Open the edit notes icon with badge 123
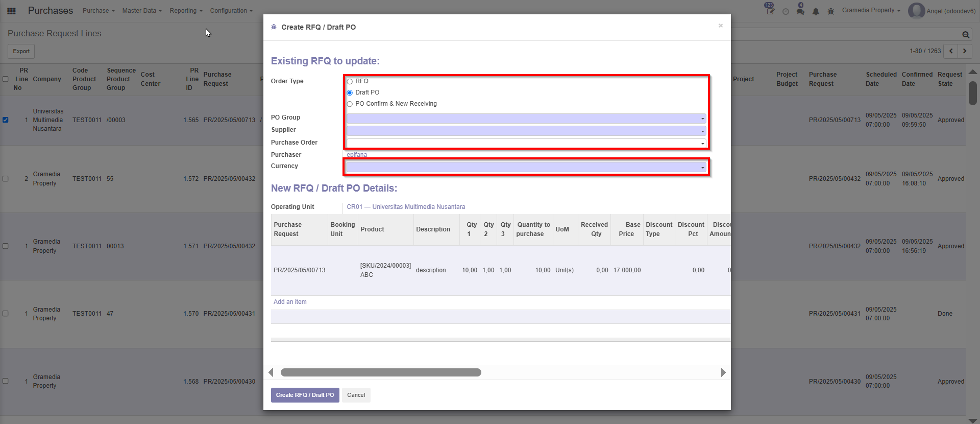This screenshot has width=980, height=424. tap(770, 10)
